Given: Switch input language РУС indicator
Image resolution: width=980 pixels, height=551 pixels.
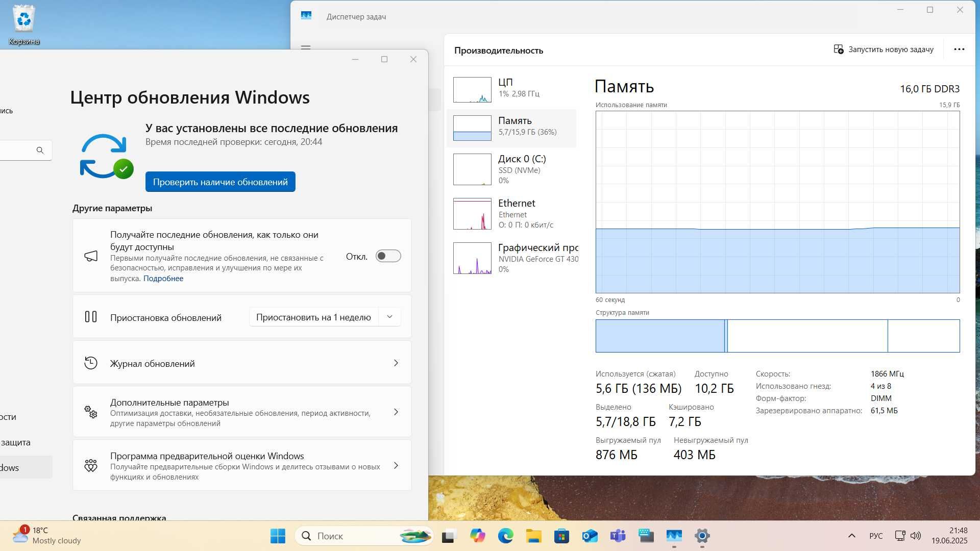Looking at the screenshot, I should click(876, 536).
